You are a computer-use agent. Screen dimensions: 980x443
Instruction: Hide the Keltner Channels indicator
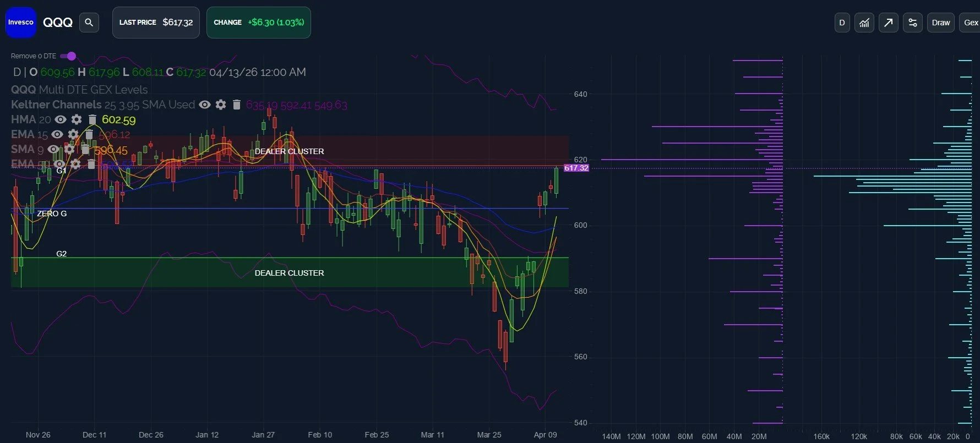[x=205, y=105]
